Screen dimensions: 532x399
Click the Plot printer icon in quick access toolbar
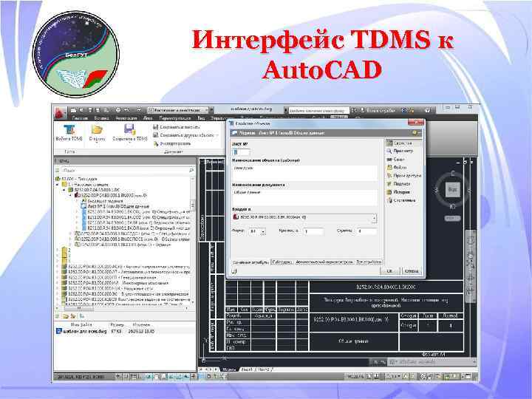(118, 110)
